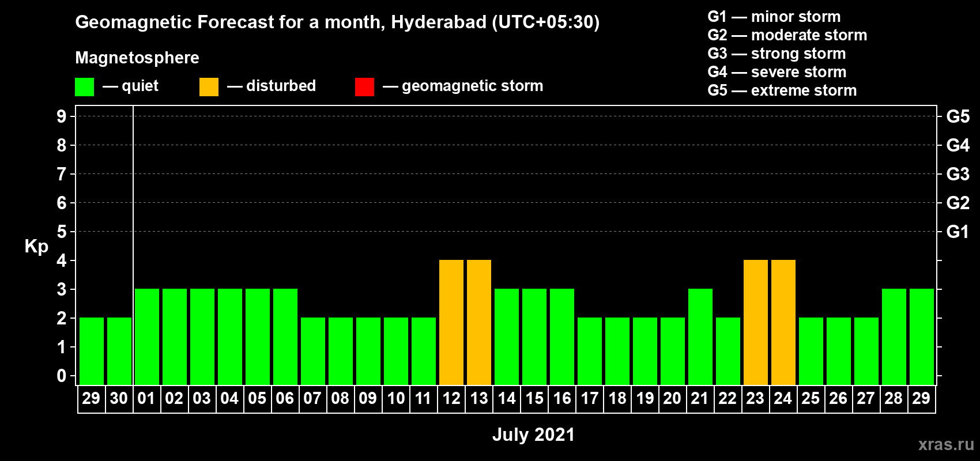Click the '— disturbed' legend label
This screenshot has width=980, height=461.
pos(272,86)
